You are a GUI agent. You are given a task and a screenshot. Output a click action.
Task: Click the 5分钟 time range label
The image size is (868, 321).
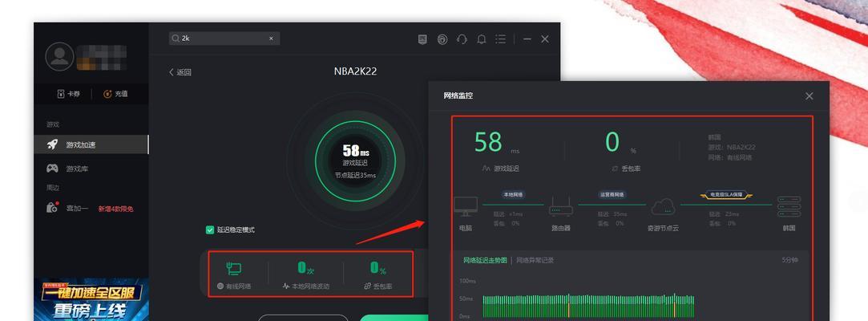point(790,260)
